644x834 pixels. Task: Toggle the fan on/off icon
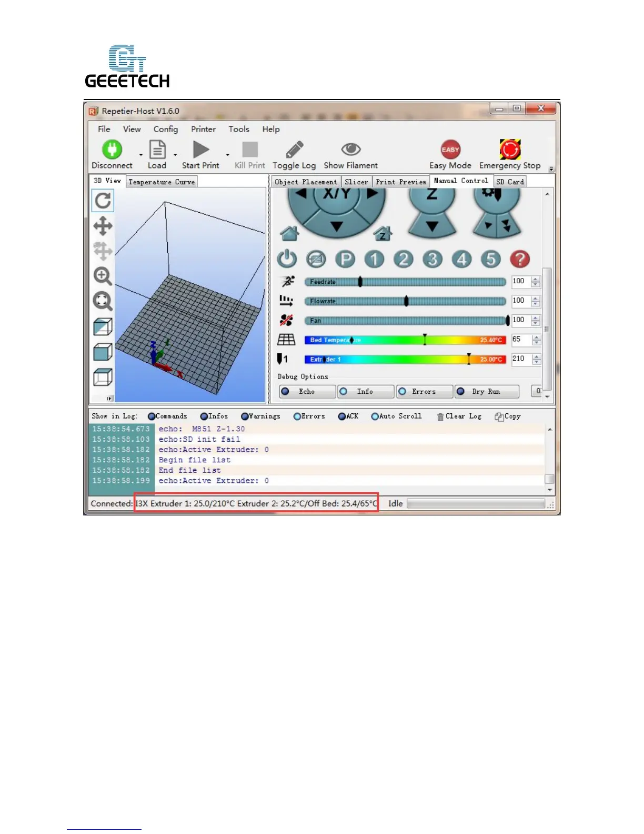click(x=286, y=320)
